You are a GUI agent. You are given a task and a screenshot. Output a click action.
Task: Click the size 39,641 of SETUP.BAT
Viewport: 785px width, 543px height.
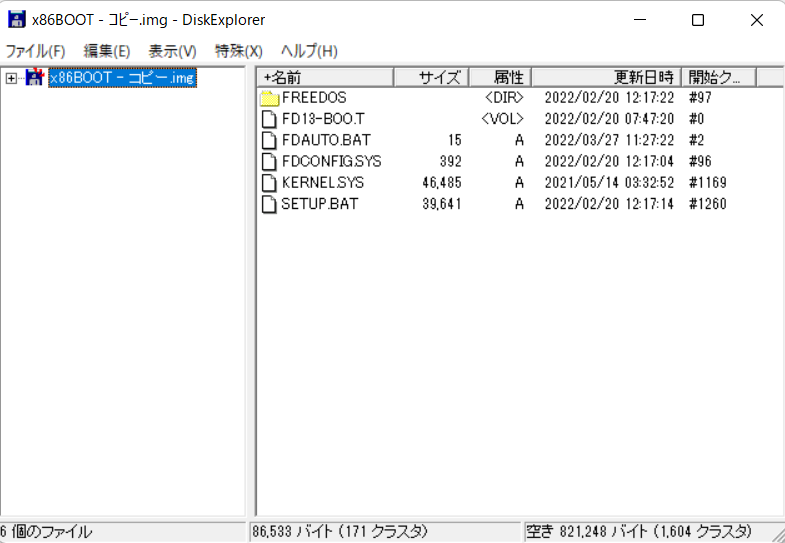coord(442,204)
